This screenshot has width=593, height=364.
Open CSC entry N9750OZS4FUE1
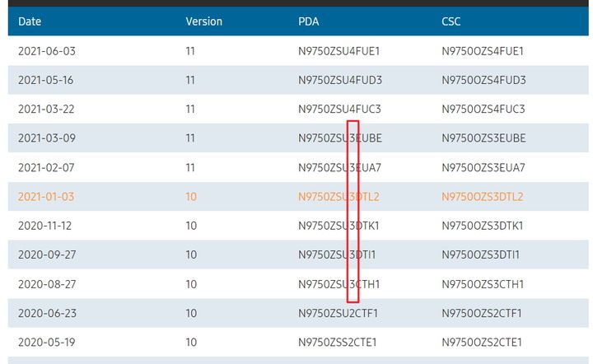[483, 51]
